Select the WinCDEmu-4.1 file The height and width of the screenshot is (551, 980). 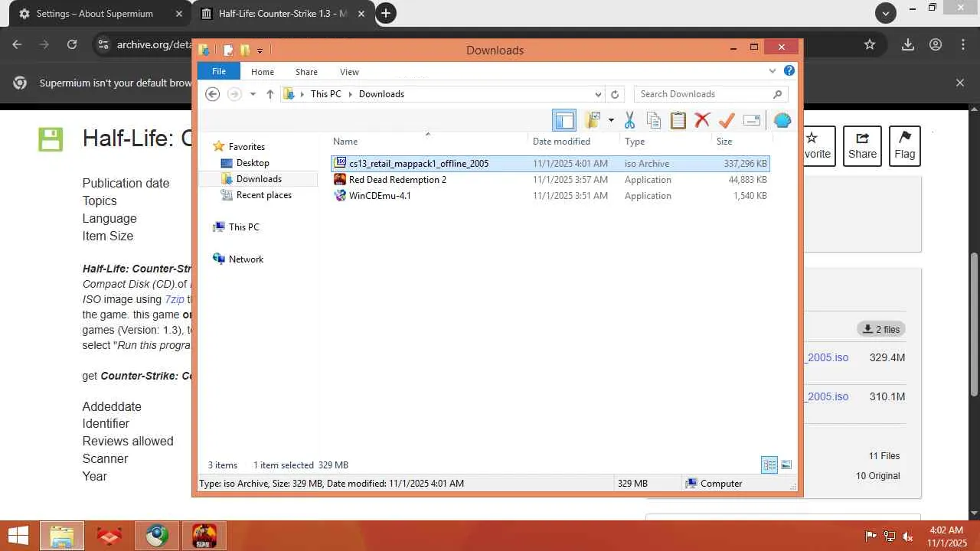click(550, 195)
